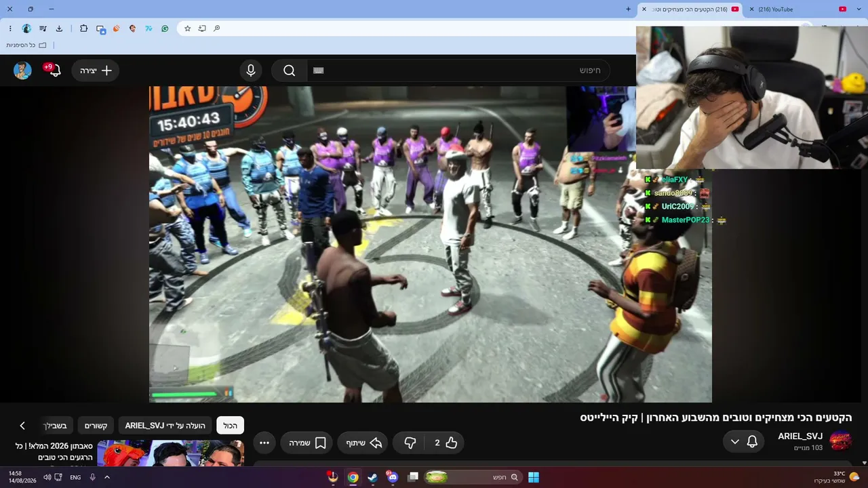Search with your voice microphone button

coord(251,70)
